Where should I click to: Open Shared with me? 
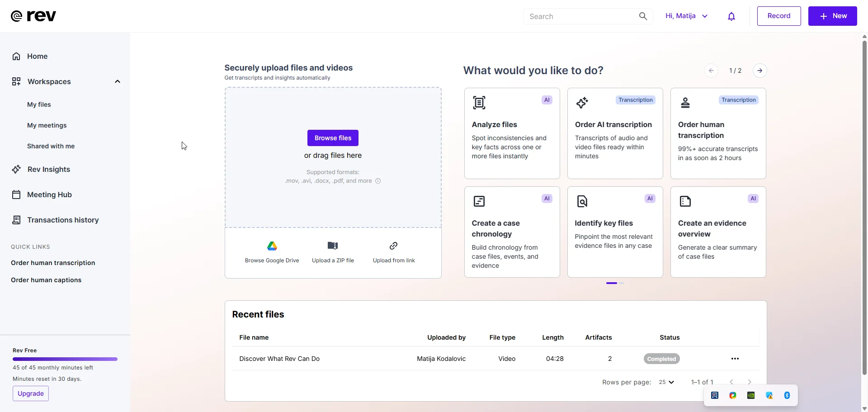click(51, 146)
